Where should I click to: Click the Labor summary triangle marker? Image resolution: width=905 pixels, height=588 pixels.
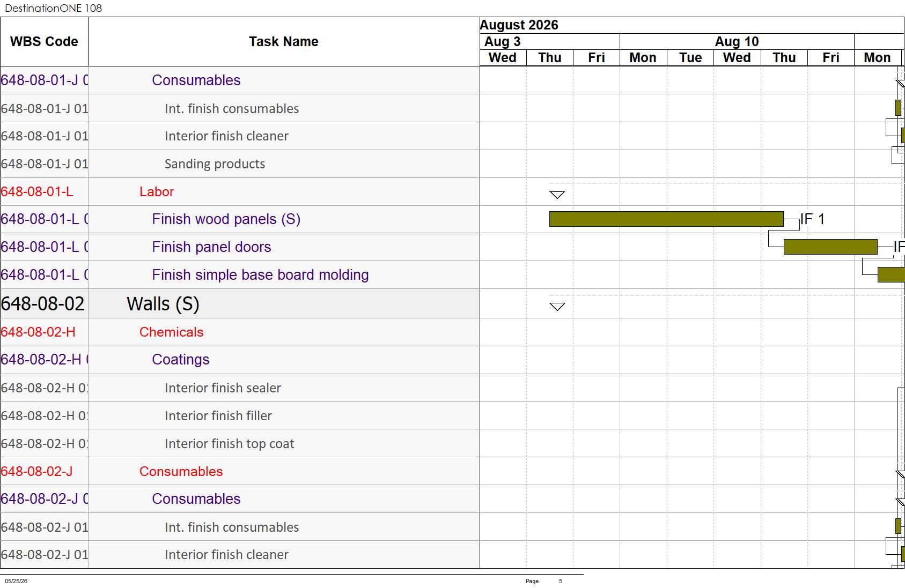[557, 195]
